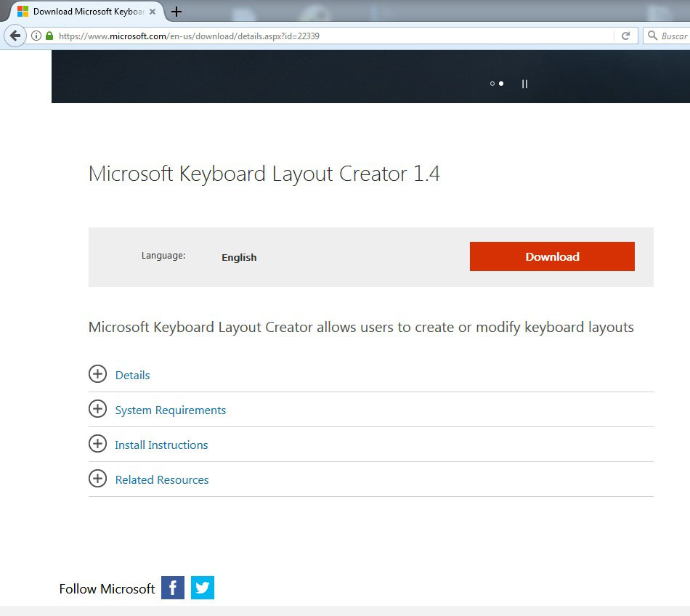Select first carousel slide dot
Viewport: 690px width, 616px height.
492,84
